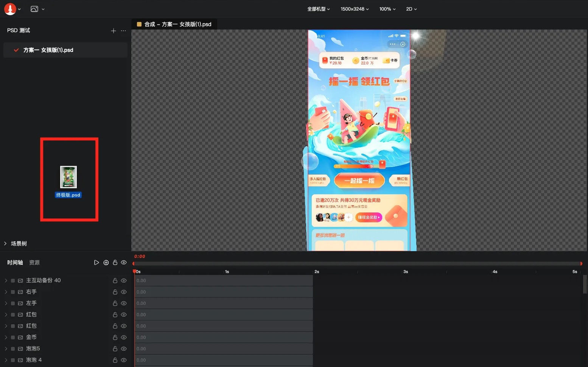Hide the 红包 layer just above 金币

(124, 326)
